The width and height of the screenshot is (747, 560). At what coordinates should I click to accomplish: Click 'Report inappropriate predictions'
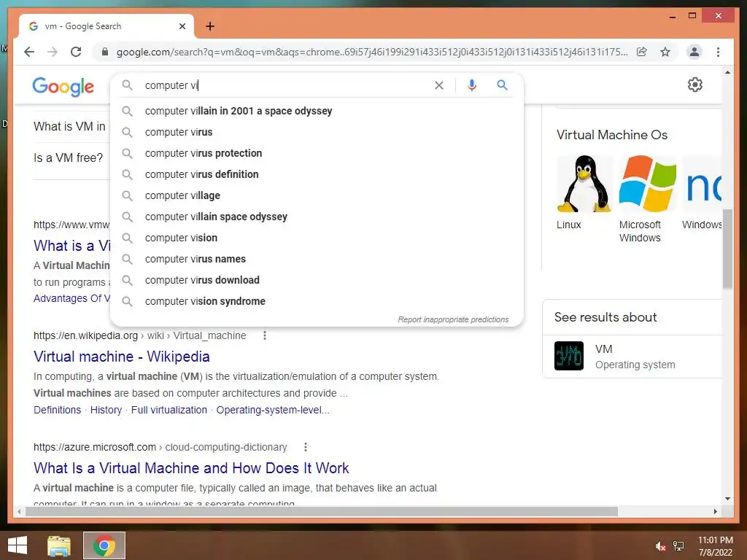453,319
